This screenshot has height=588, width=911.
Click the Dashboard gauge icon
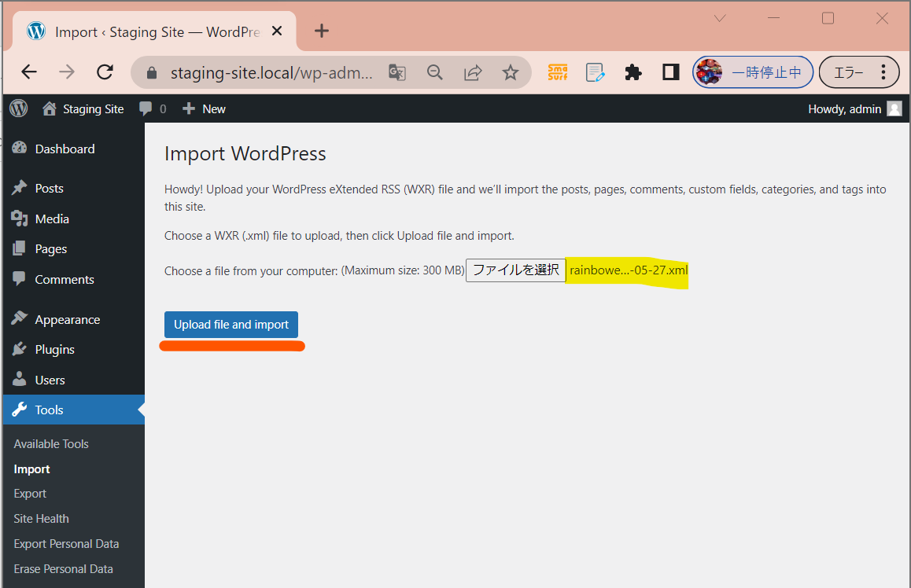point(19,148)
